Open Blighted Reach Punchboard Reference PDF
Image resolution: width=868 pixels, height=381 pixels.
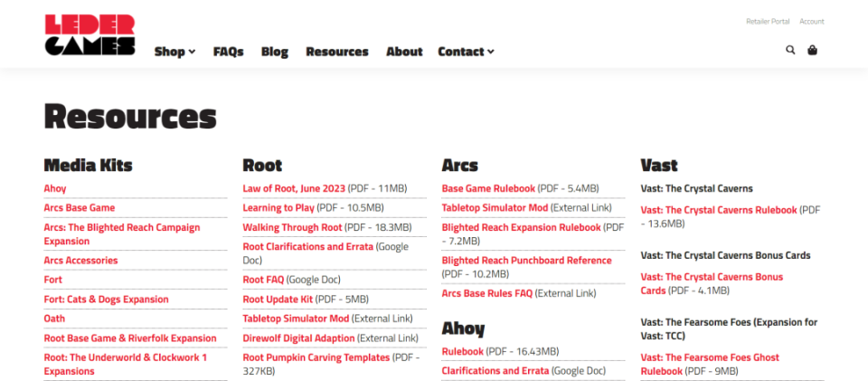pyautogui.click(x=526, y=261)
